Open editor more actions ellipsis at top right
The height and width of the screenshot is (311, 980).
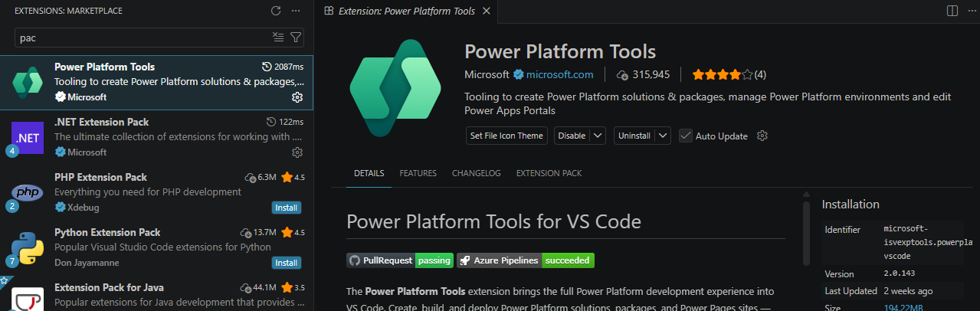pos(971,11)
